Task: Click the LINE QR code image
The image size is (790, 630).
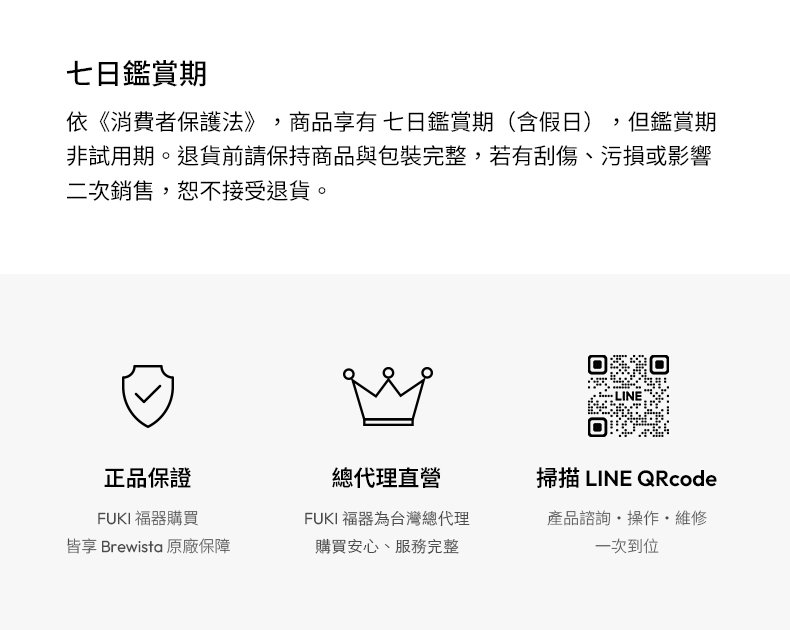Action: click(628, 396)
